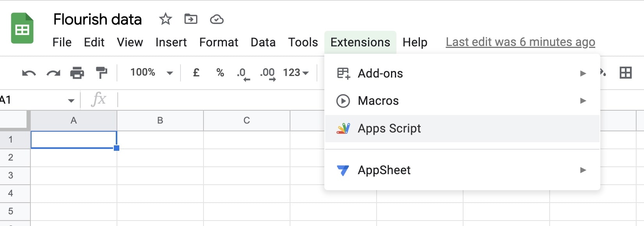Expand the Macros submenu arrow
644x226 pixels.
(583, 101)
